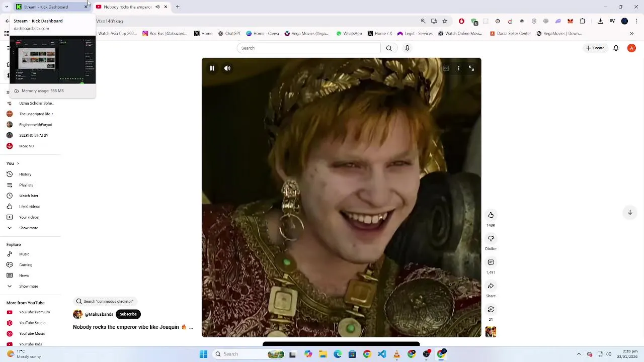Open Chrome three-dot menu

point(636,21)
